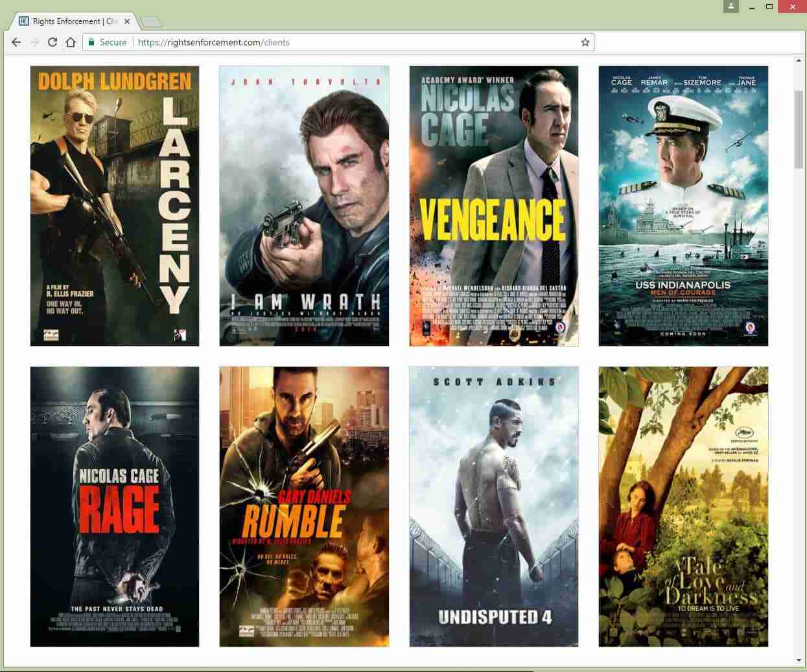The image size is (807, 672).
Task: Open the Undisputed 4 poster
Action: coord(494,507)
